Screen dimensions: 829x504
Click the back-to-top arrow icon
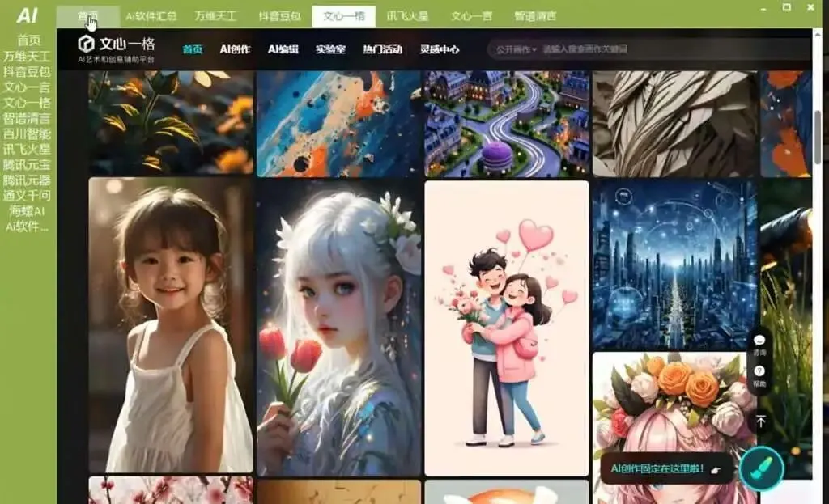(760, 421)
